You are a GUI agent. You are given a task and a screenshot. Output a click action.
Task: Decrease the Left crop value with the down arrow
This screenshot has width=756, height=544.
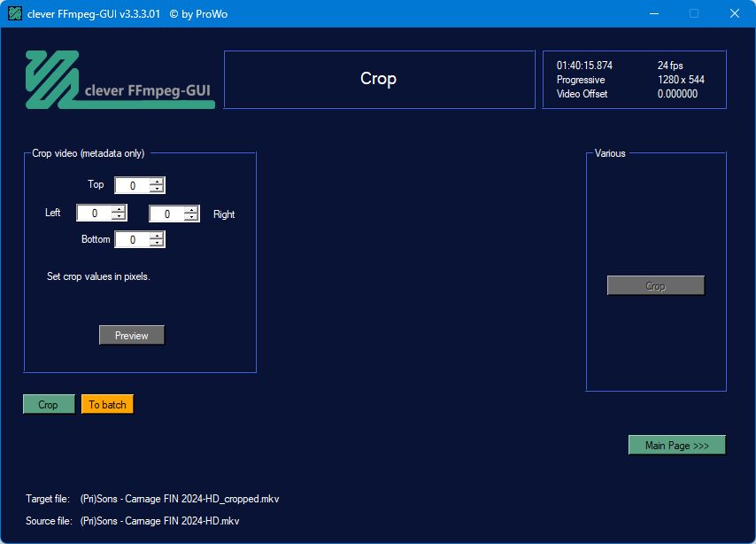119,217
